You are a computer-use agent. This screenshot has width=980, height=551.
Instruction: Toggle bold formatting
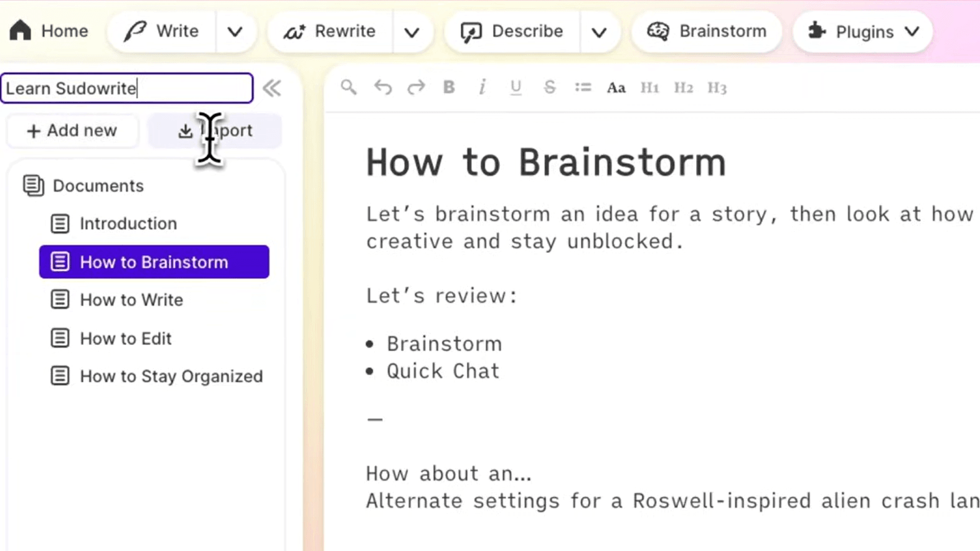(x=449, y=87)
